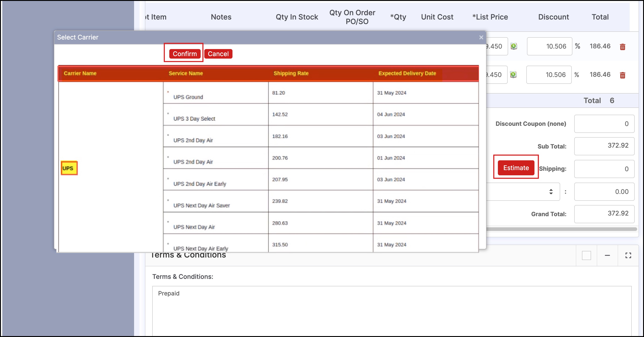Click the first row list price field
The height and width of the screenshot is (337, 644).
(x=497, y=46)
